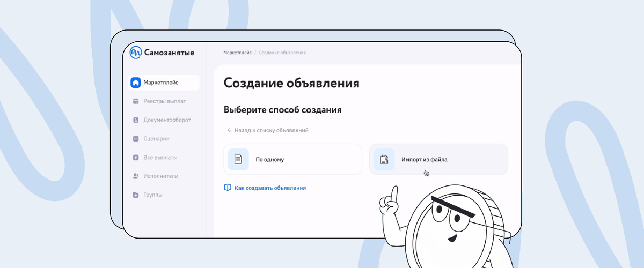Screen dimensions: 644x268
Task: Go back via Назад к списку объявлений
Action: point(268,130)
